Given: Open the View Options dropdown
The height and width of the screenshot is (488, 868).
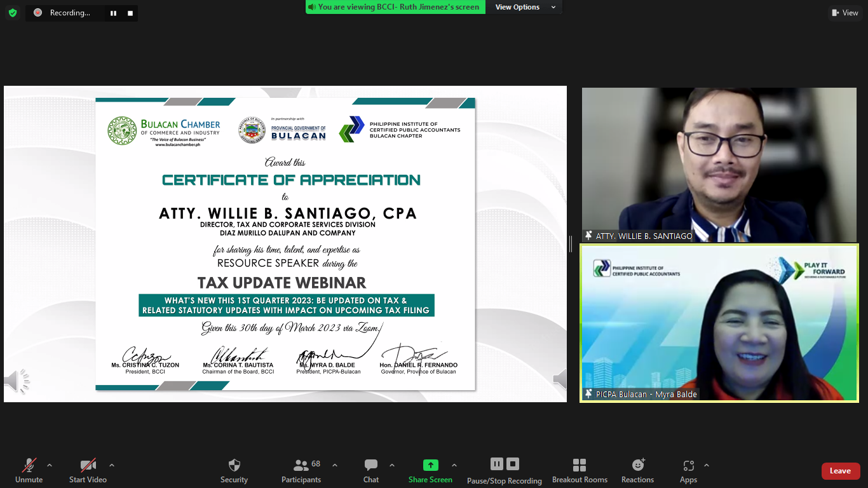Looking at the screenshot, I should pyautogui.click(x=525, y=7).
